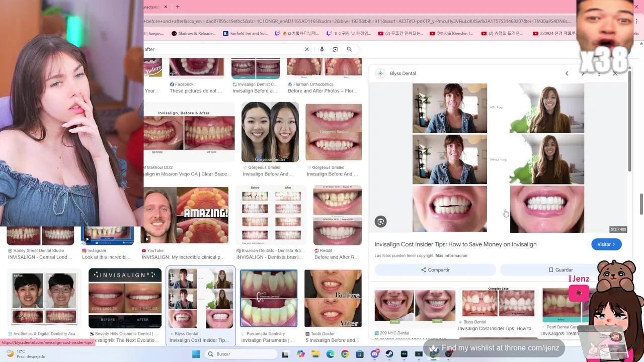This screenshot has height=362, width=644.
Task: Open Beverly Hills Cosmetic Dentist Invisalign thumbnail
Action: coord(125,299)
